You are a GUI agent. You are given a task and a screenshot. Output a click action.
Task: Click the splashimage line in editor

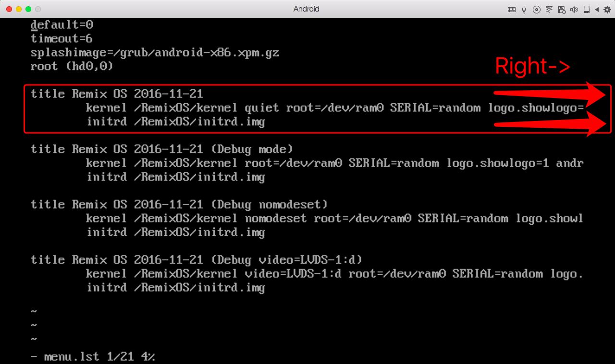pyautogui.click(x=154, y=52)
